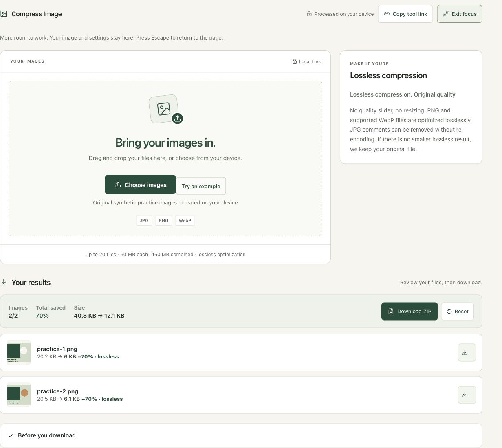Click the YOUR IMAGES panel label
The image size is (502, 448).
[27, 61]
